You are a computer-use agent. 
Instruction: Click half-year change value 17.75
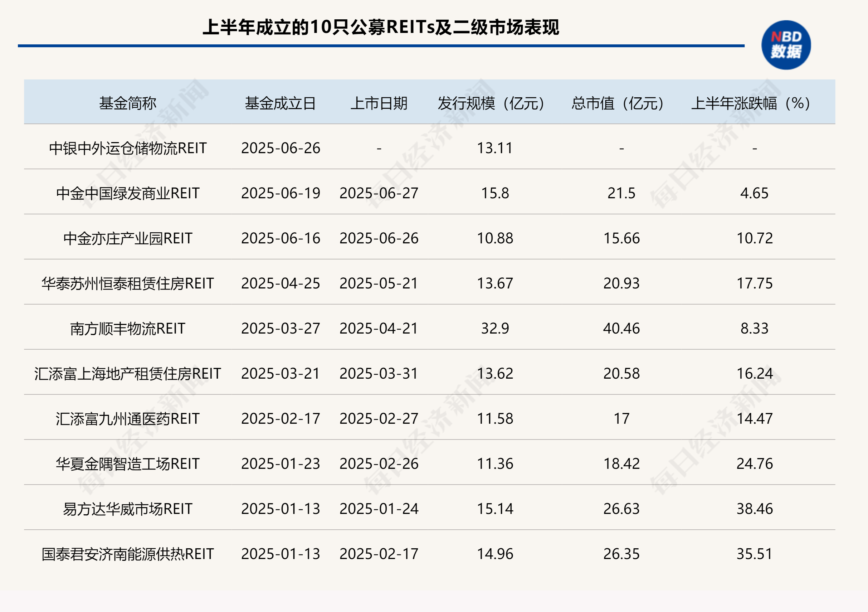pyautogui.click(x=755, y=283)
